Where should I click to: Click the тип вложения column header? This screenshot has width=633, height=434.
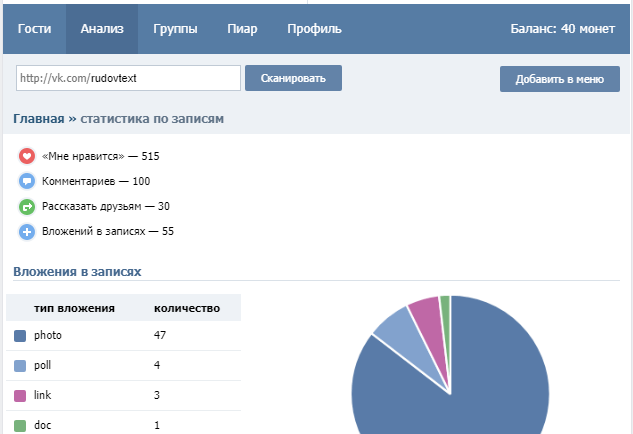coord(74,308)
